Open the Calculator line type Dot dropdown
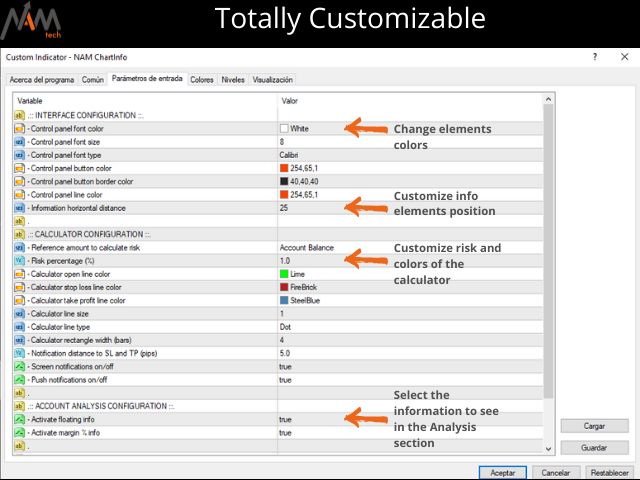 coord(285,327)
